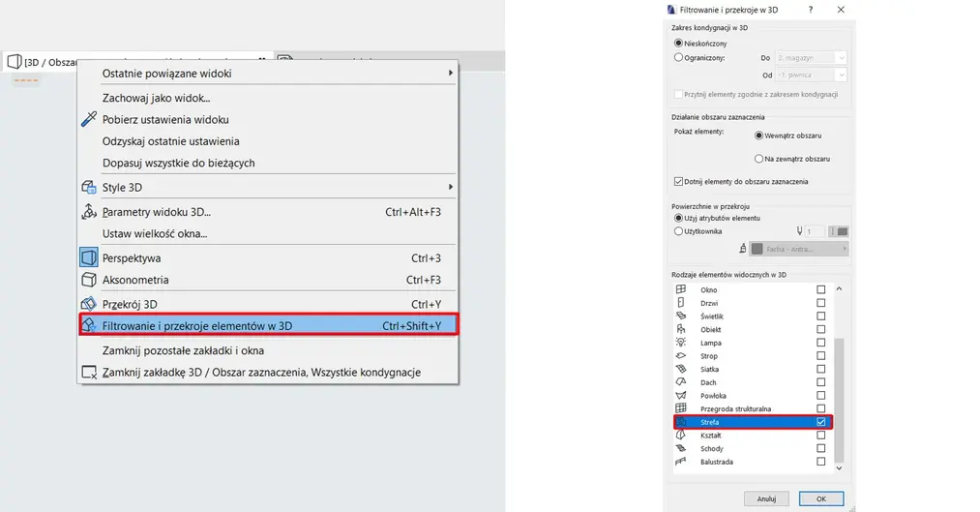The width and height of the screenshot is (980, 512).
Task: Click the Aksonometria cube icon
Action: tap(89, 280)
